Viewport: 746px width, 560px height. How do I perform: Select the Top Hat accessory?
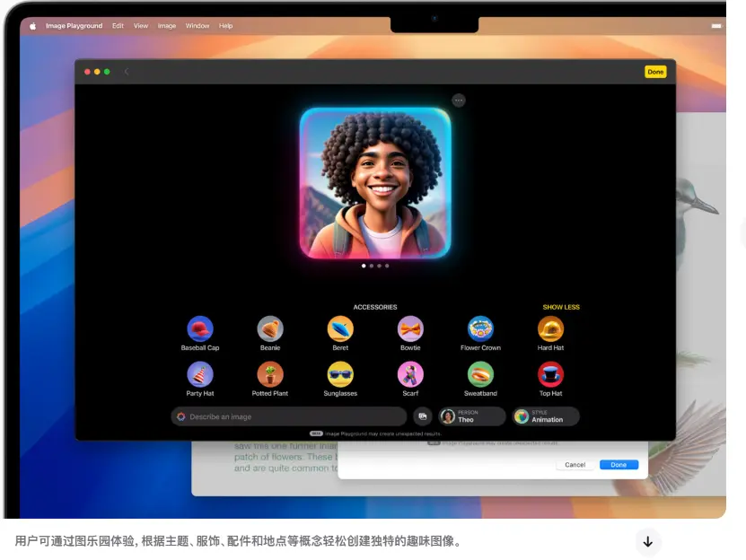pos(550,374)
